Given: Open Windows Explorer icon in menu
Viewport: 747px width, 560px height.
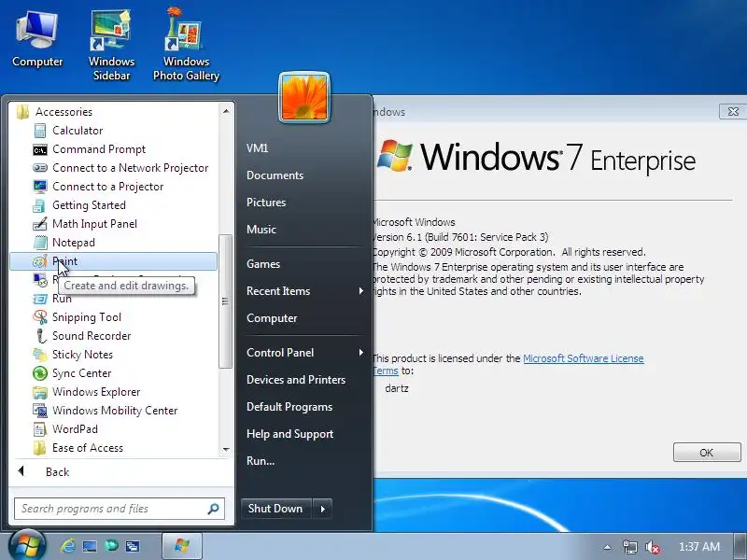Looking at the screenshot, I should 40,392.
